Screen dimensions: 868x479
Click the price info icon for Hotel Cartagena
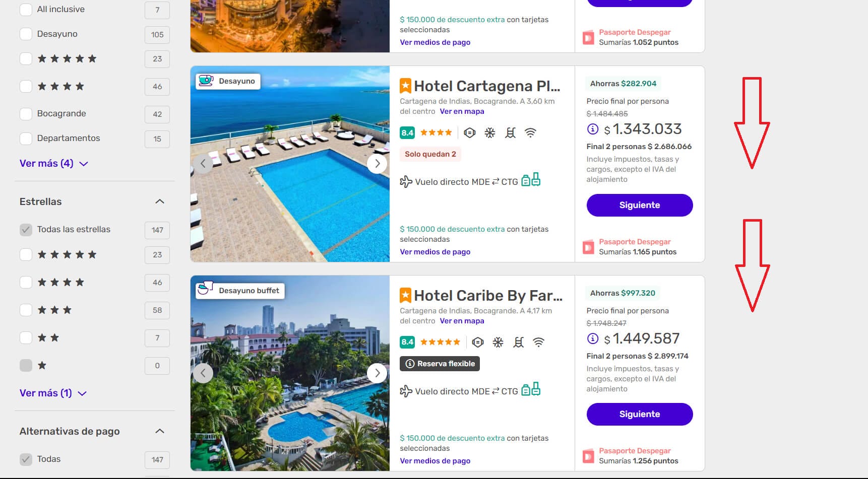coord(593,129)
